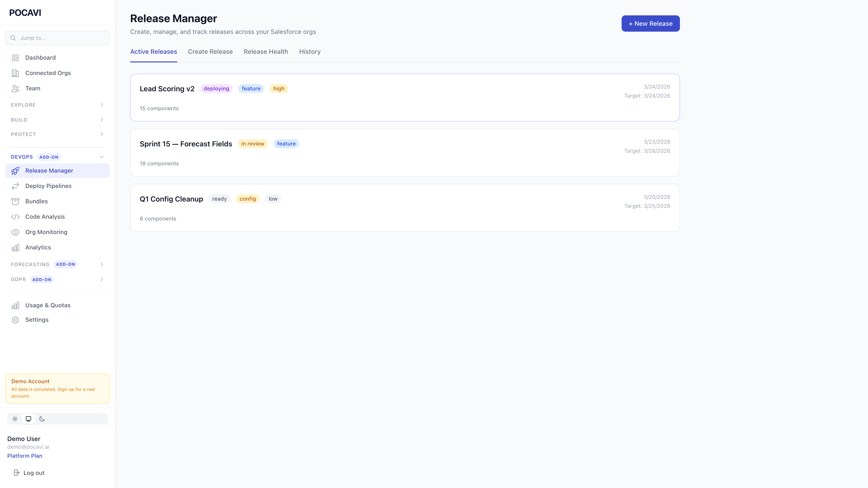Switch to light theme sun icon
This screenshot has height=488, width=868.
15,419
